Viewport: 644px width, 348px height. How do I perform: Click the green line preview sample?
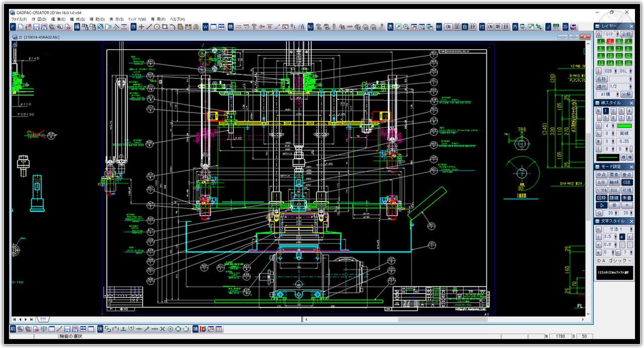609,157
